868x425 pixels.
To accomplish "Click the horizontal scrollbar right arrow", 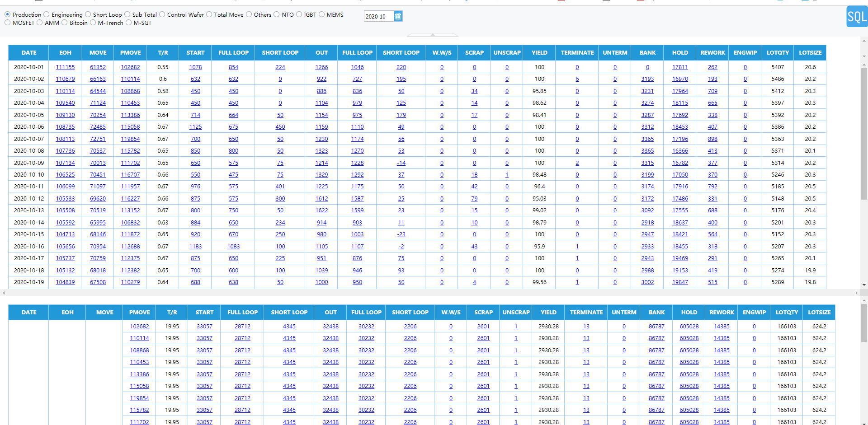I will coord(856,293).
